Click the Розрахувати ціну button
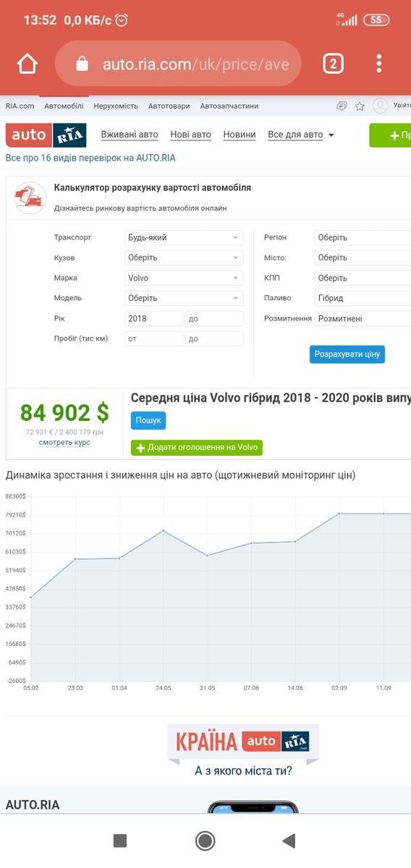The width and height of the screenshot is (411, 868). [347, 354]
